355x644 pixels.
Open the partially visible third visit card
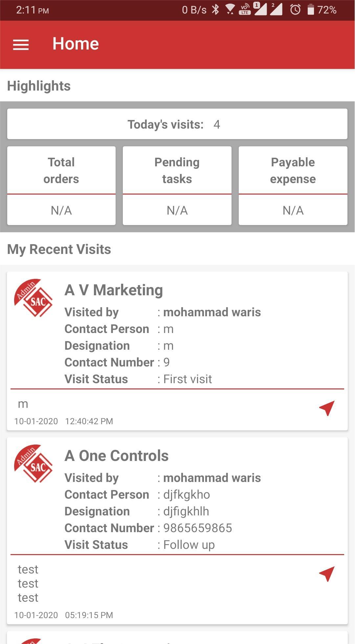pos(177,638)
